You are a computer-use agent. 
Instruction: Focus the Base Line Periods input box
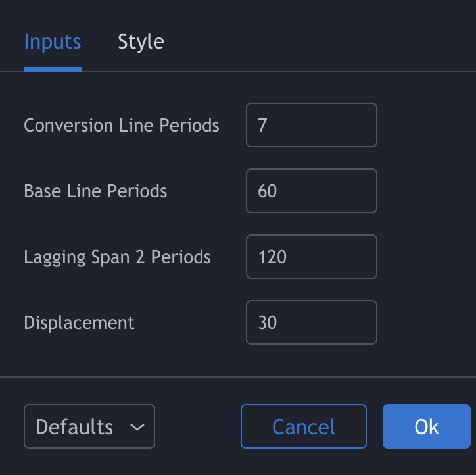click(x=312, y=191)
